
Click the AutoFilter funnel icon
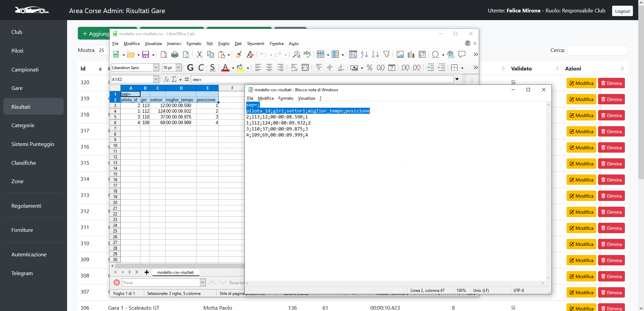(386, 55)
